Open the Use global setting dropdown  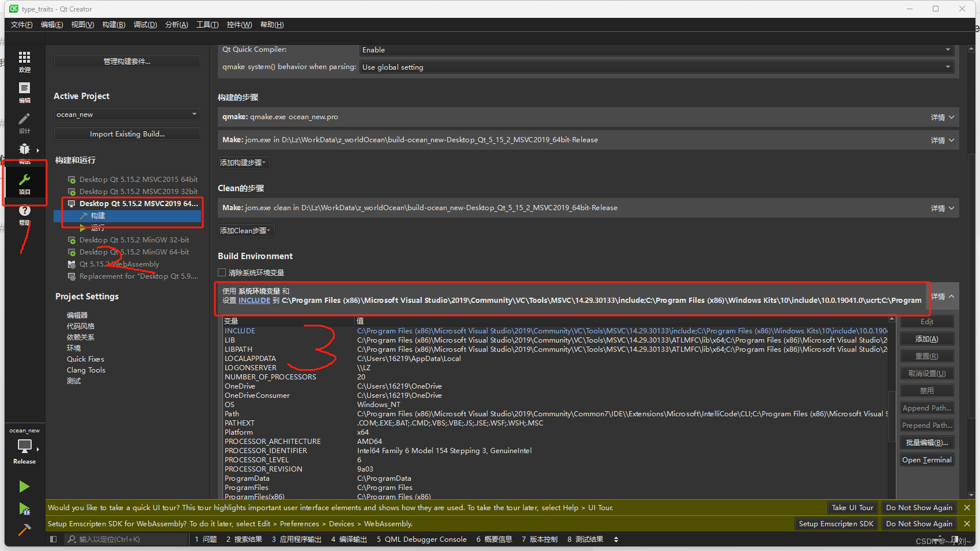pyautogui.click(x=657, y=67)
